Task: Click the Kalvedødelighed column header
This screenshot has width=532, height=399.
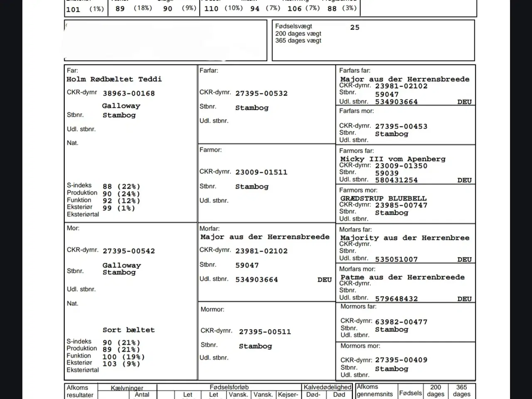Action: [x=327, y=387]
